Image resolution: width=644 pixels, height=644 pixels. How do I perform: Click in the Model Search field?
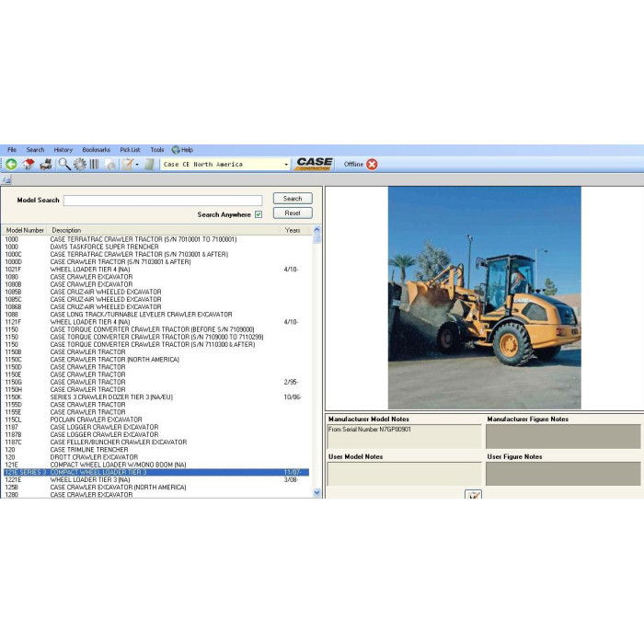[163, 200]
